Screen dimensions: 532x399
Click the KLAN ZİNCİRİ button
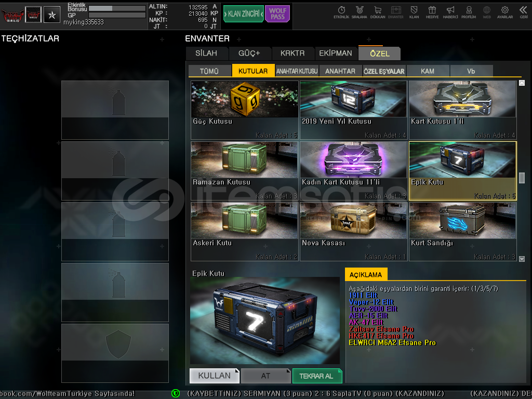click(244, 14)
